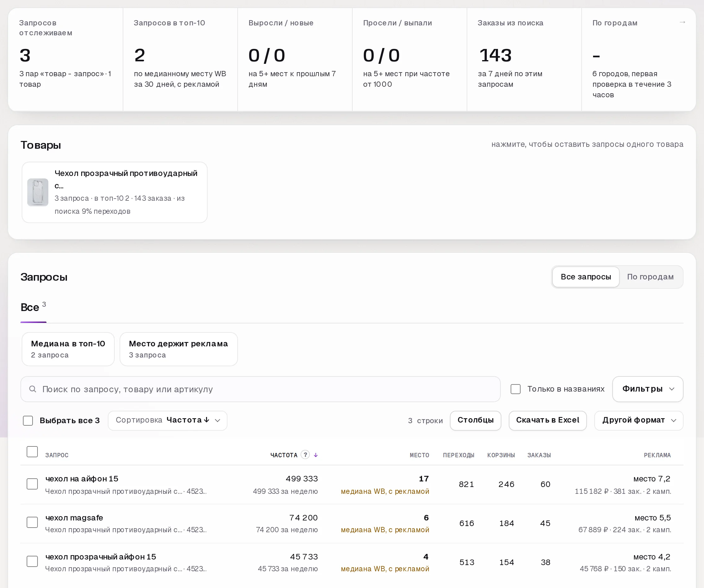Click query text чехол magsafe
Screen dimensions: 704x588
tap(74, 518)
